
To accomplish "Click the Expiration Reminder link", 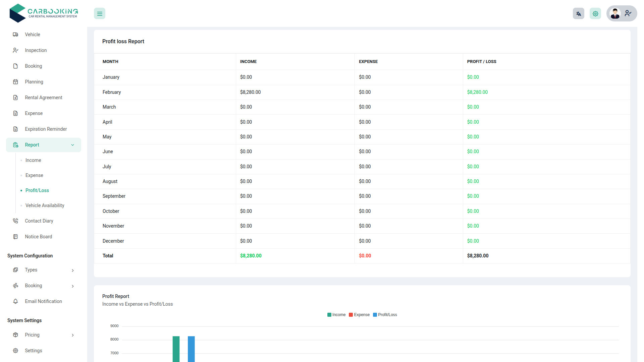I will (x=46, y=129).
